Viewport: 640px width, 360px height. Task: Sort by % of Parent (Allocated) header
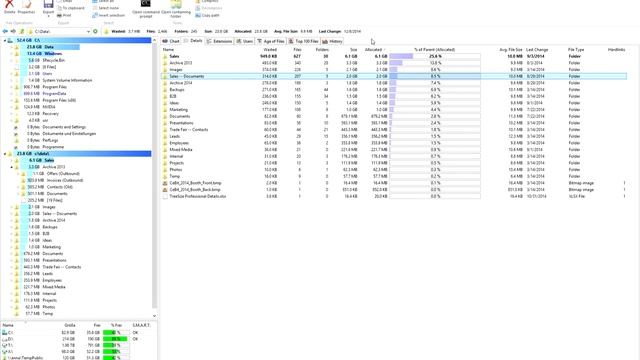pos(434,50)
